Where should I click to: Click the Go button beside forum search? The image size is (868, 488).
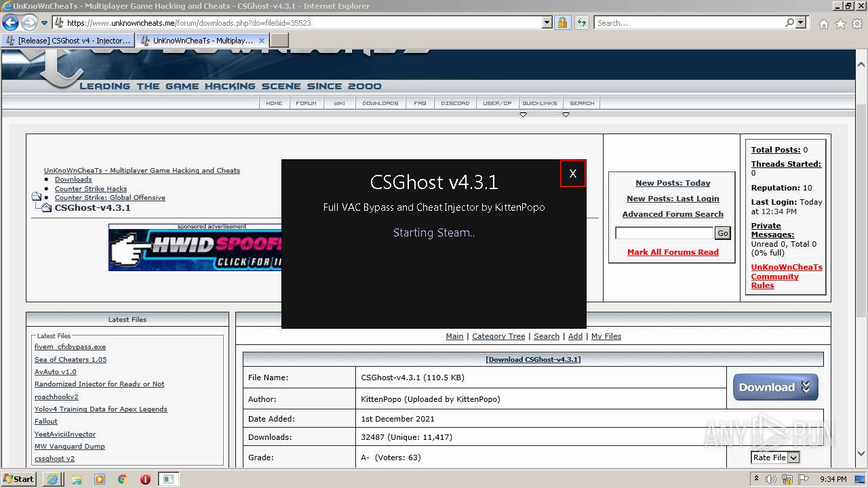click(x=723, y=233)
